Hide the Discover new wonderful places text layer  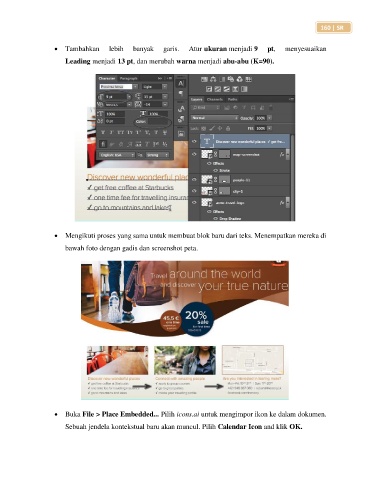[194, 142]
